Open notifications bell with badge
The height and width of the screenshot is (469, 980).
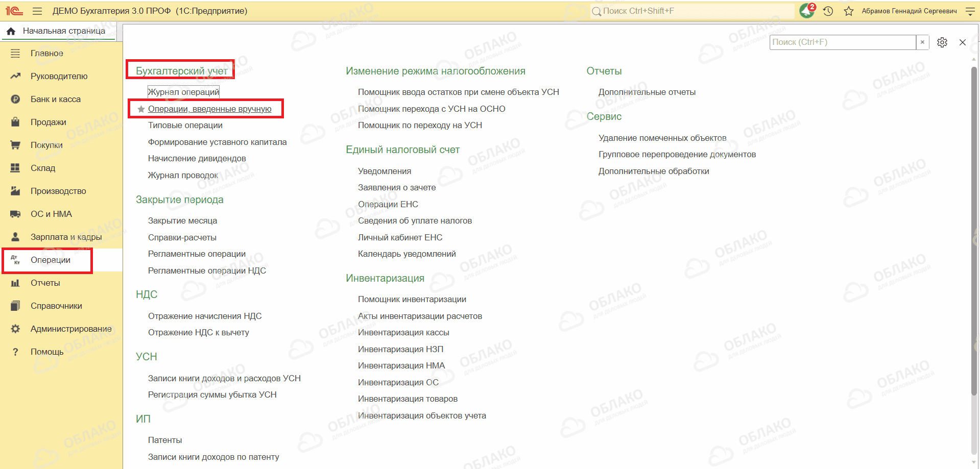807,11
